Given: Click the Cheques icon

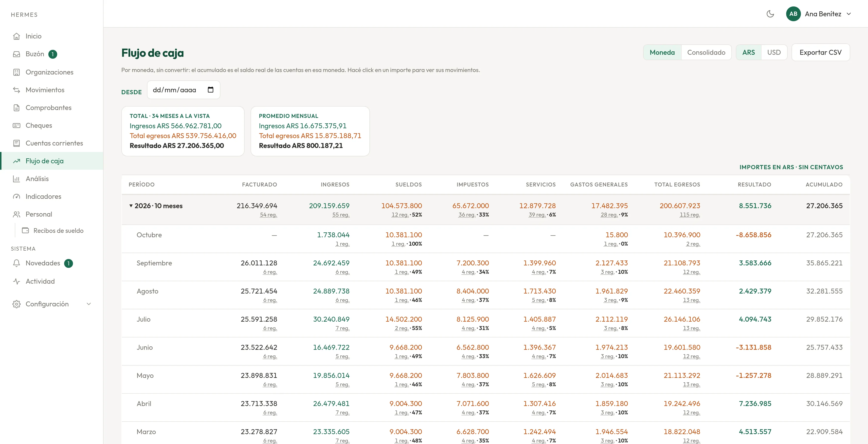Looking at the screenshot, I should (x=17, y=125).
